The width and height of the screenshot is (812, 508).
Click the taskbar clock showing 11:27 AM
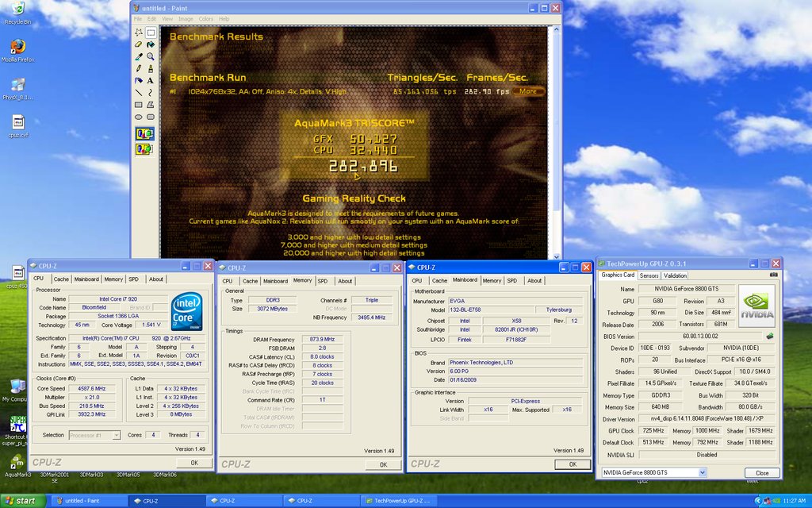(x=795, y=502)
